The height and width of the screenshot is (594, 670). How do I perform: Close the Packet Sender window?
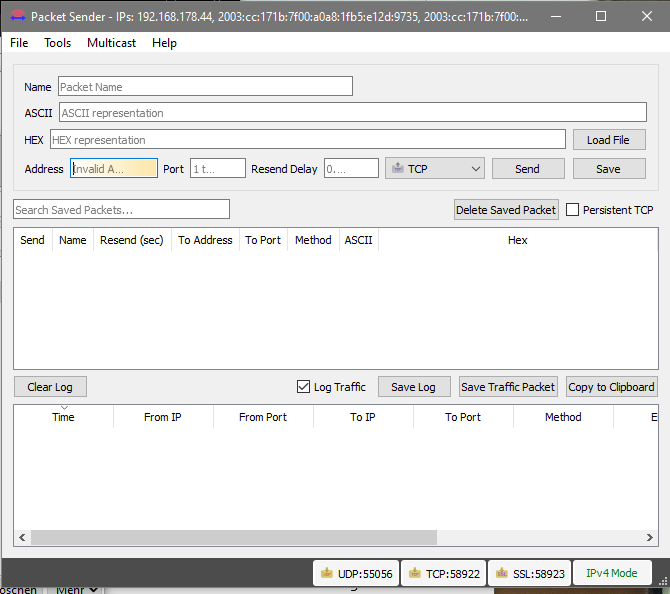(647, 16)
